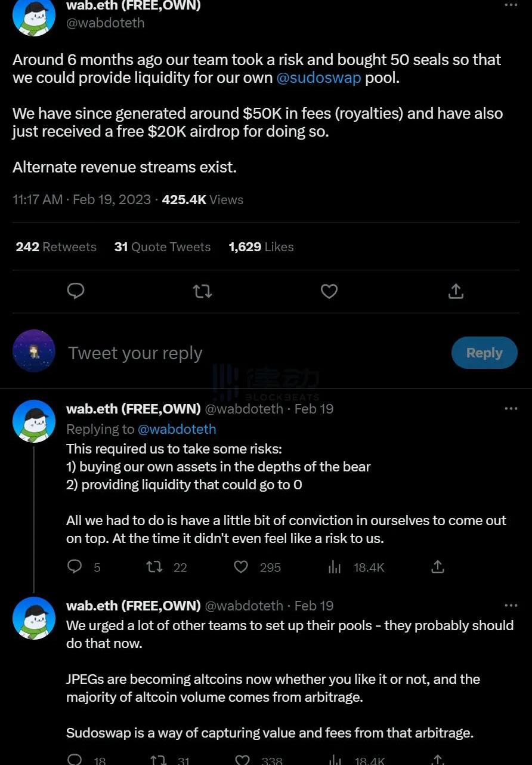This screenshot has height=765, width=532.
Task: View the 1,629 Likes list
Action: pyautogui.click(x=261, y=247)
